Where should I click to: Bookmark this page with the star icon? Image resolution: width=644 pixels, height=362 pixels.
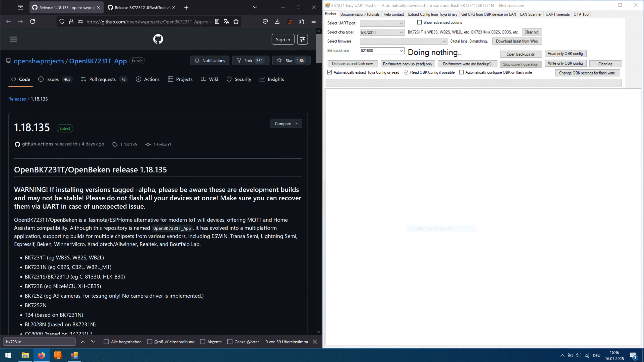[236, 22]
